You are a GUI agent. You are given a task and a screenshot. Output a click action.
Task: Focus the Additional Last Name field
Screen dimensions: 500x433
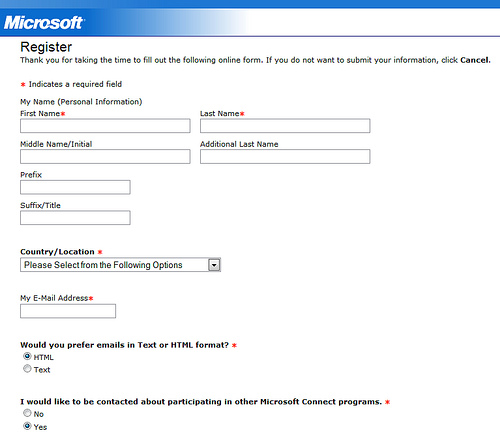coord(285,156)
